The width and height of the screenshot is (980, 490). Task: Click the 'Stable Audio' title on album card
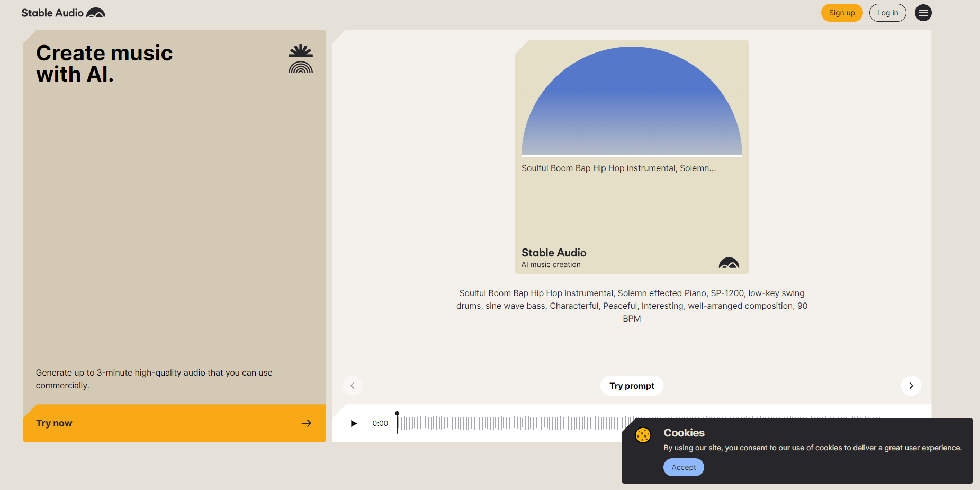(554, 253)
